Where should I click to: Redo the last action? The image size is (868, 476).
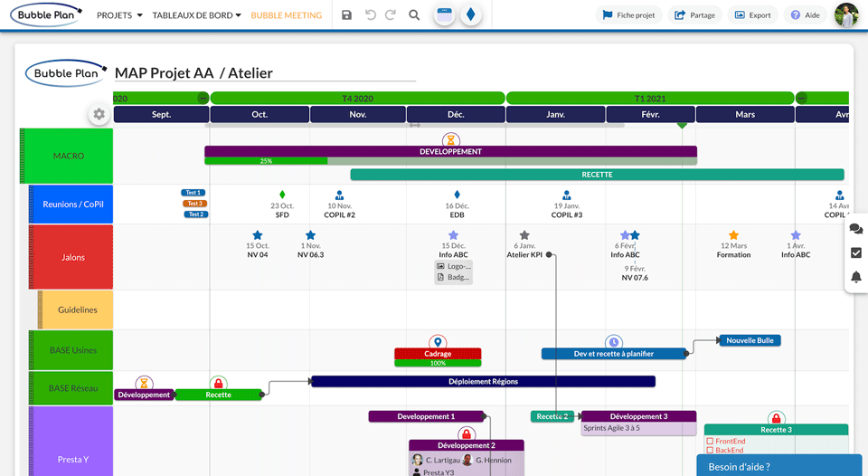tap(391, 15)
